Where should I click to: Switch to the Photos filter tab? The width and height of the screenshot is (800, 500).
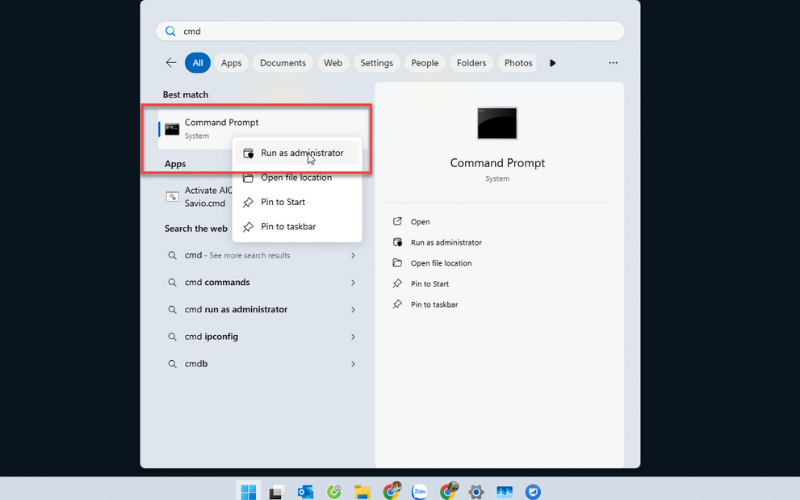[517, 63]
